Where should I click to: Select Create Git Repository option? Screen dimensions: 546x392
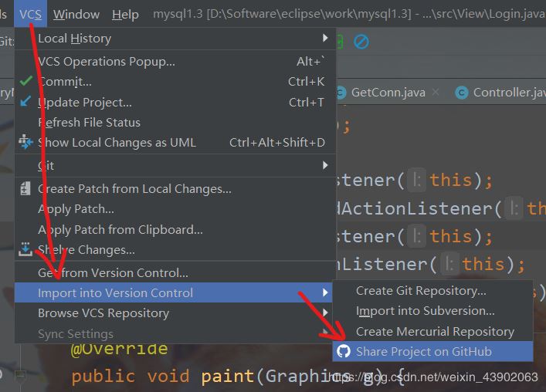[x=421, y=291]
